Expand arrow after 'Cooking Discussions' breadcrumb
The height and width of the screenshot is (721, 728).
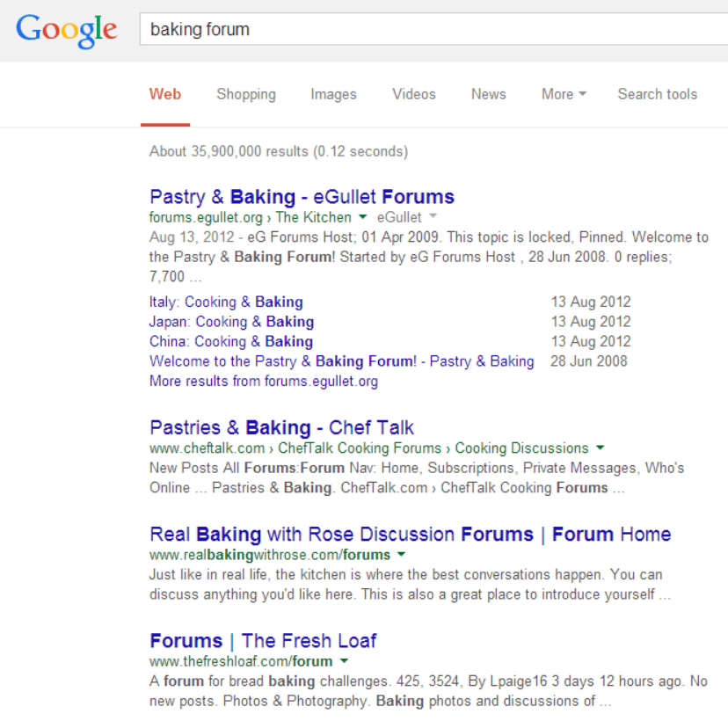pyautogui.click(x=601, y=448)
